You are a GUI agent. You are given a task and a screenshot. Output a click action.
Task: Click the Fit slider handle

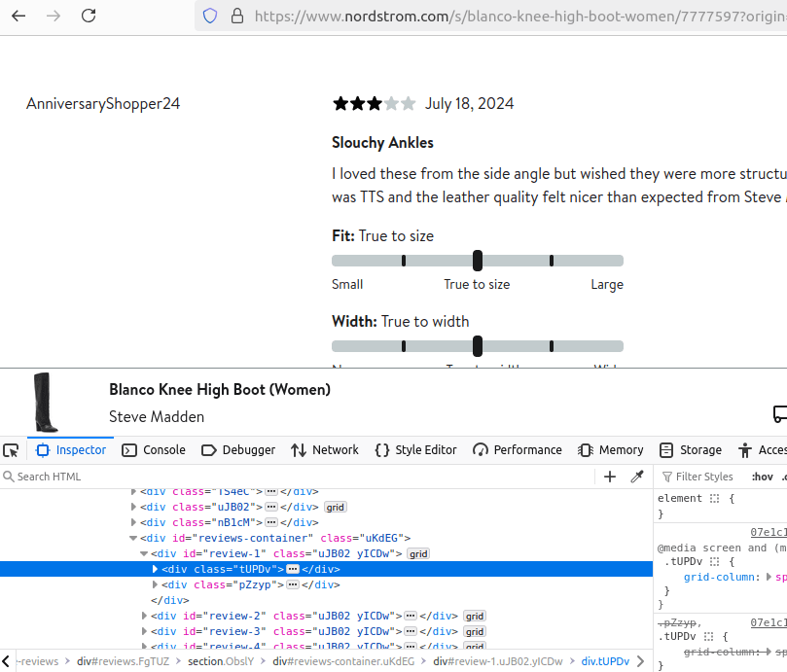[x=478, y=261]
